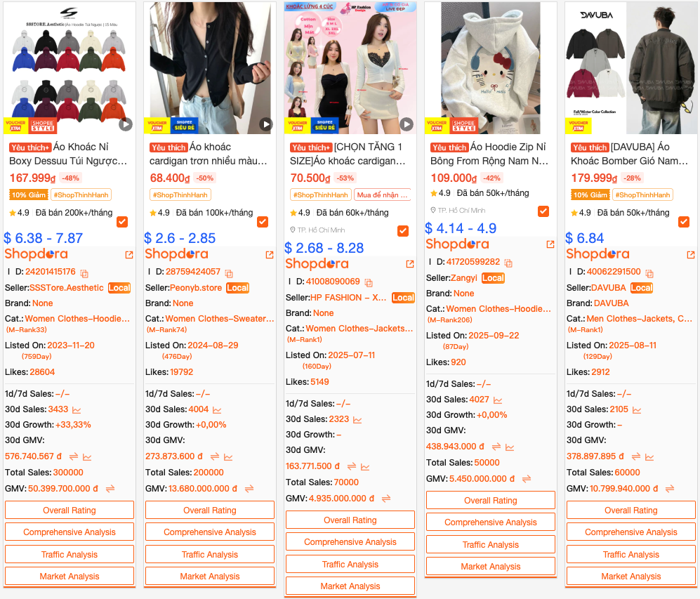Viewport: 700px width, 599px height.
Task: Uncheck the SSSTore.Aesthetic hoodie product checkbox
Action: 122,222
